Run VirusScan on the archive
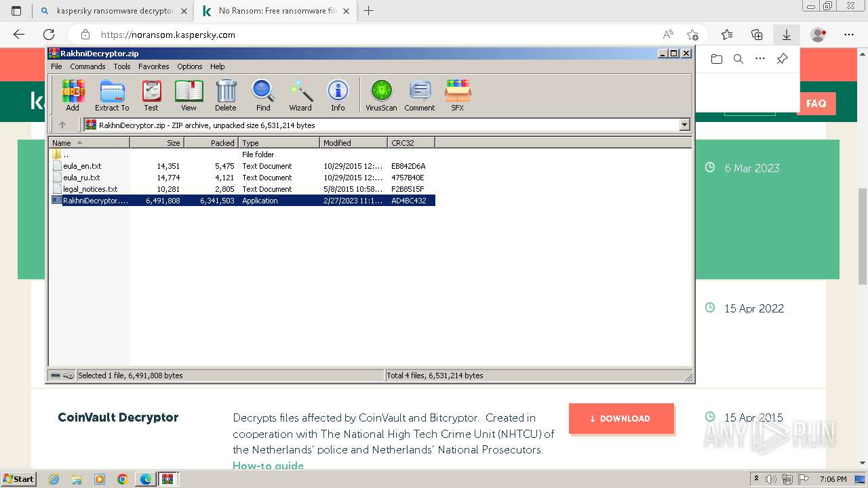 coord(381,96)
